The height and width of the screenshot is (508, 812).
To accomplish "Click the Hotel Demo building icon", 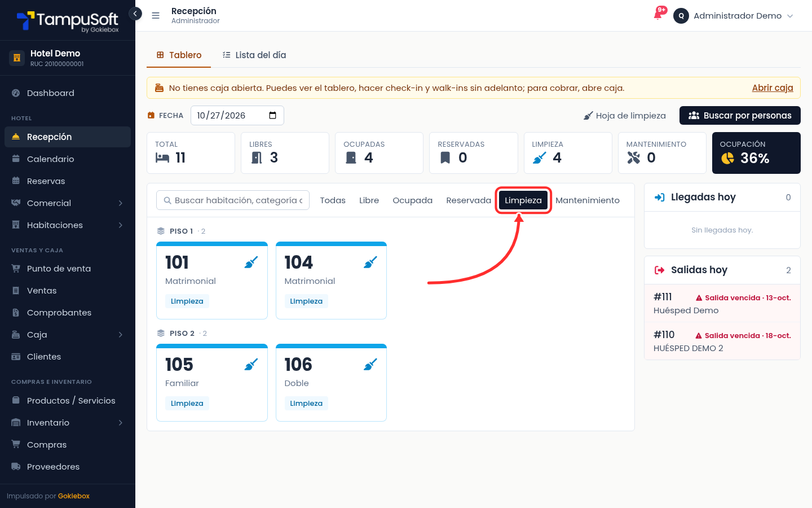I will (16, 58).
